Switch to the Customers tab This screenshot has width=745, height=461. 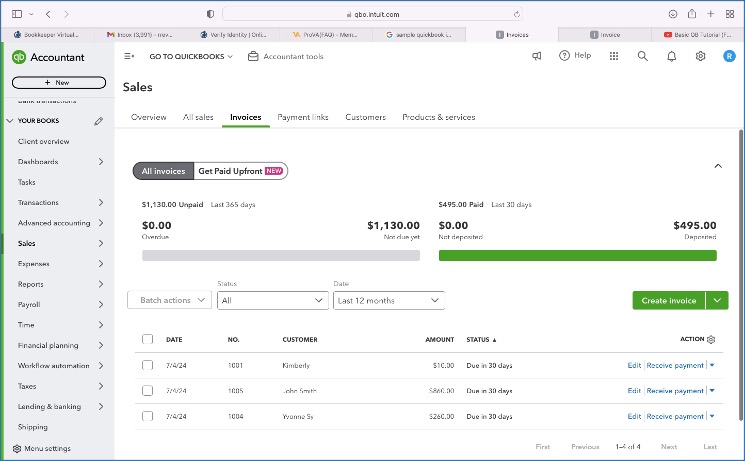365,117
